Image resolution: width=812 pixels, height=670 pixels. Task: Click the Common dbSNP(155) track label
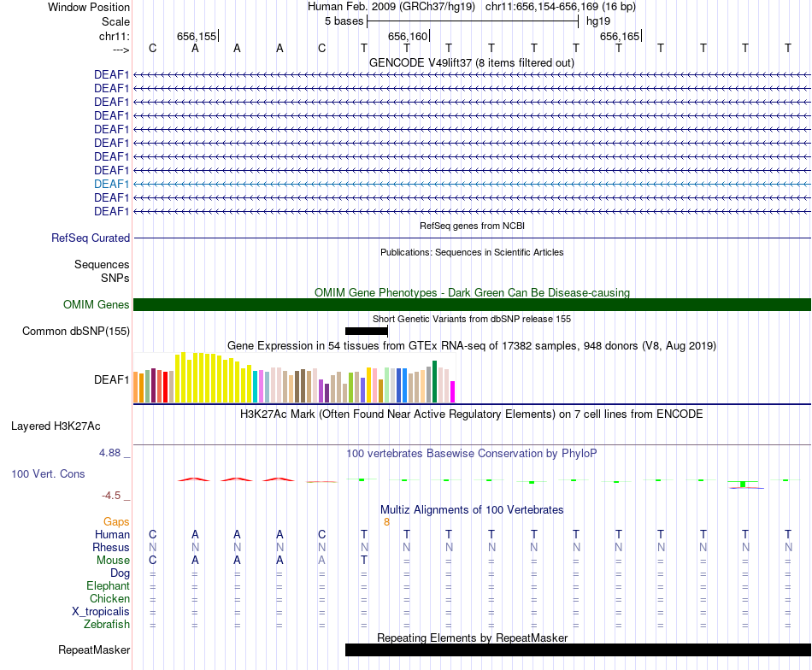point(76,332)
